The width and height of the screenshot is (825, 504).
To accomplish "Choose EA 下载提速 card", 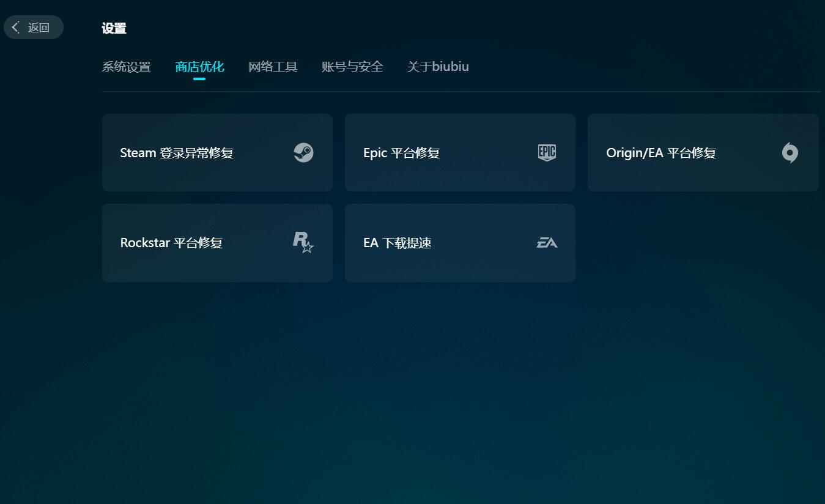I will tap(460, 243).
